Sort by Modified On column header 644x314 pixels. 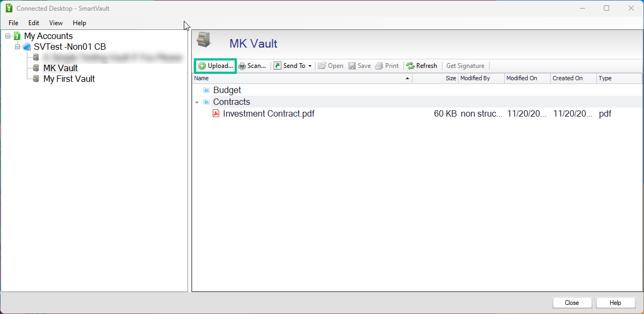[527, 78]
